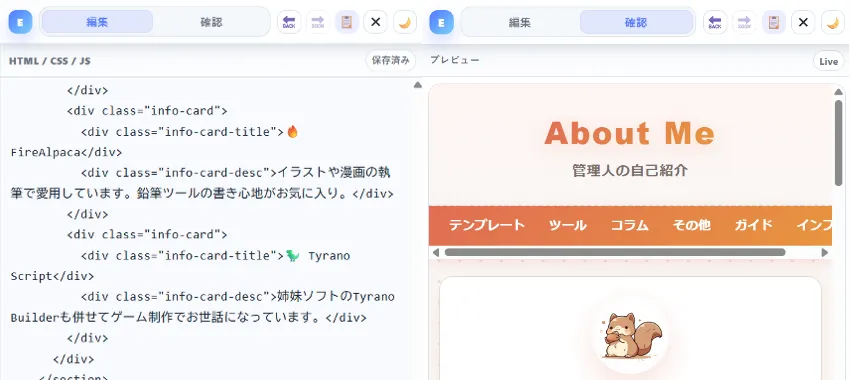This screenshot has height=380, width=850.
Task: Click the X icon above the preview pane
Action: (803, 22)
